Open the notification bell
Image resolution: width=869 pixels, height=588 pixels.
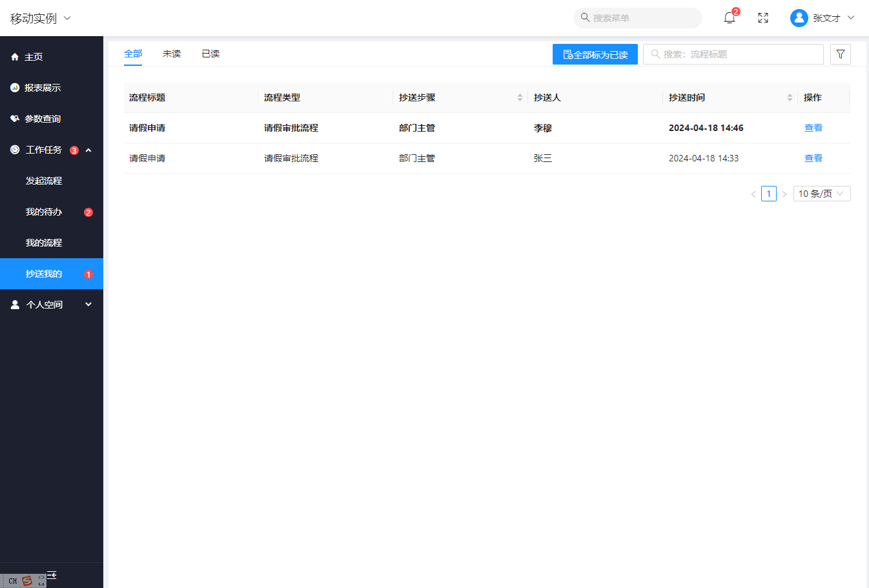tap(730, 18)
